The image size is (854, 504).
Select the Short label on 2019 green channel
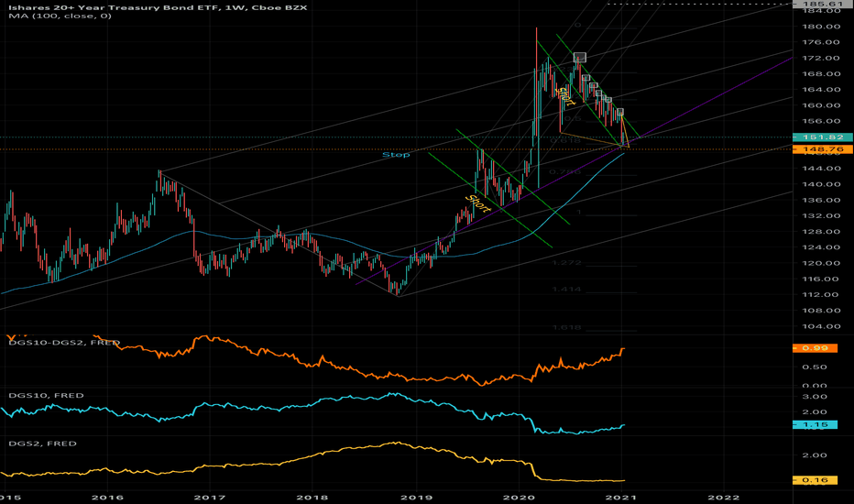[477, 203]
